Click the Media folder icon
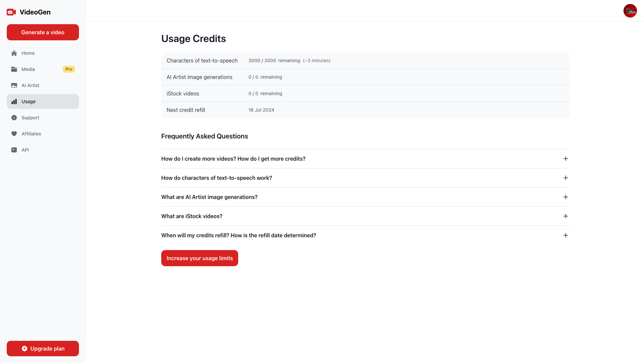This screenshot has height=363, width=644. [14, 69]
